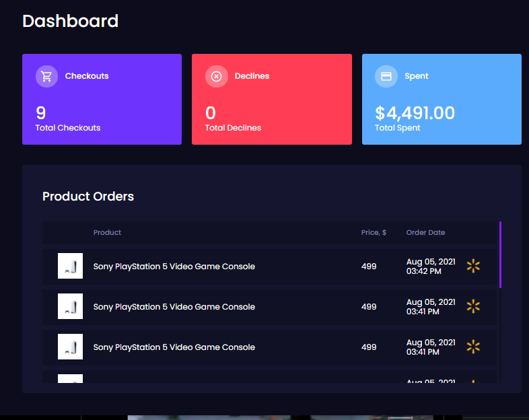
Task: Click the 'Spent' card title text
Action: coord(417,76)
